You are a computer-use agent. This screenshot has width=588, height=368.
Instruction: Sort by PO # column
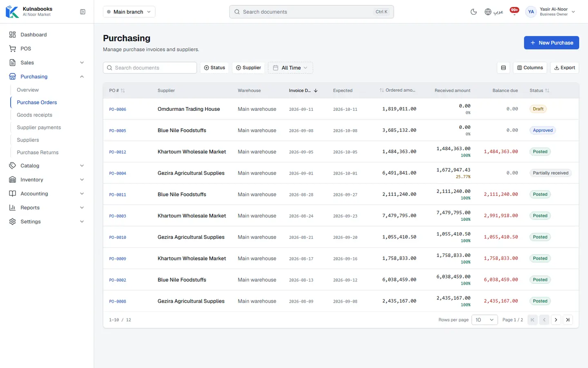[117, 91]
